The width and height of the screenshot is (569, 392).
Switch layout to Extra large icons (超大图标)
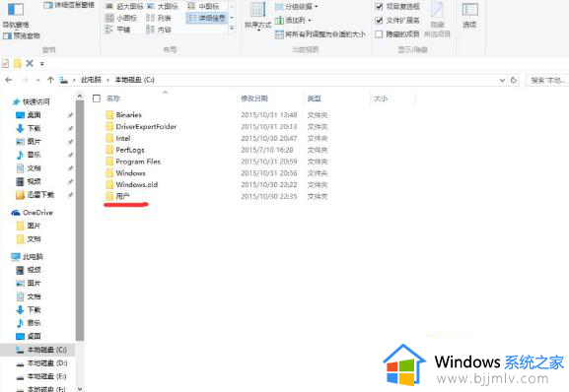coord(124,6)
